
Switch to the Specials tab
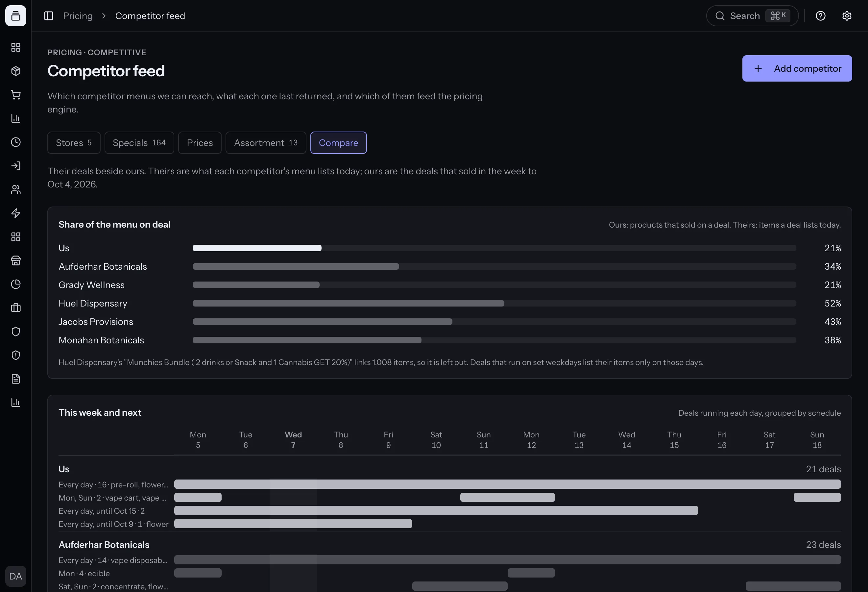click(x=139, y=143)
